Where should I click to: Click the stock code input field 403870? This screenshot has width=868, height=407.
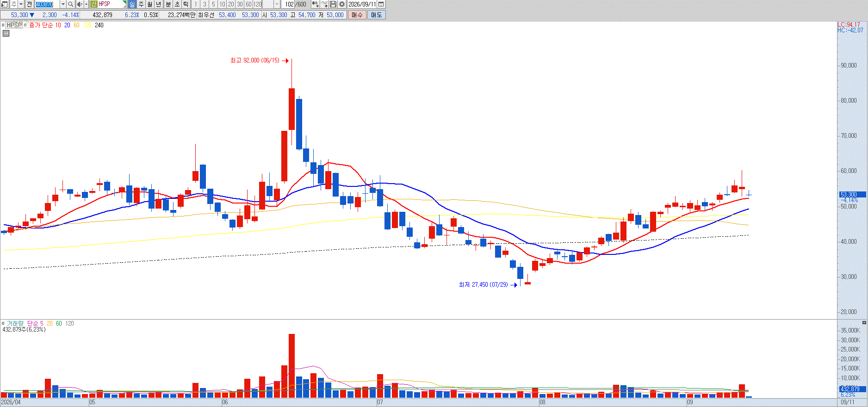point(47,4)
